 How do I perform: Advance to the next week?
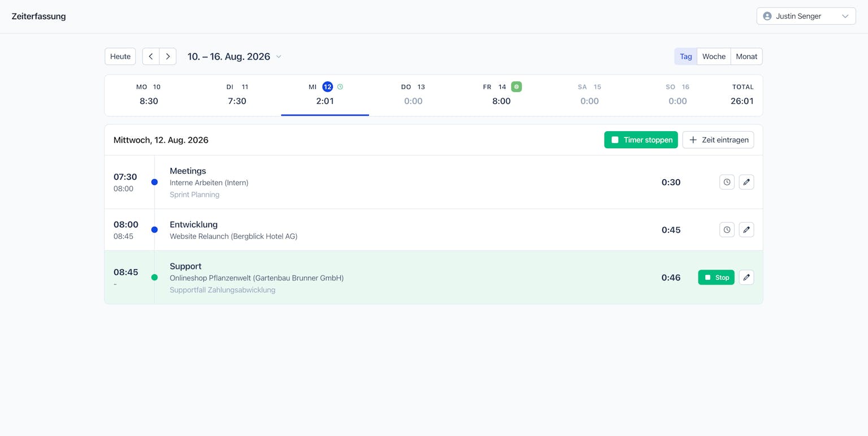point(168,57)
